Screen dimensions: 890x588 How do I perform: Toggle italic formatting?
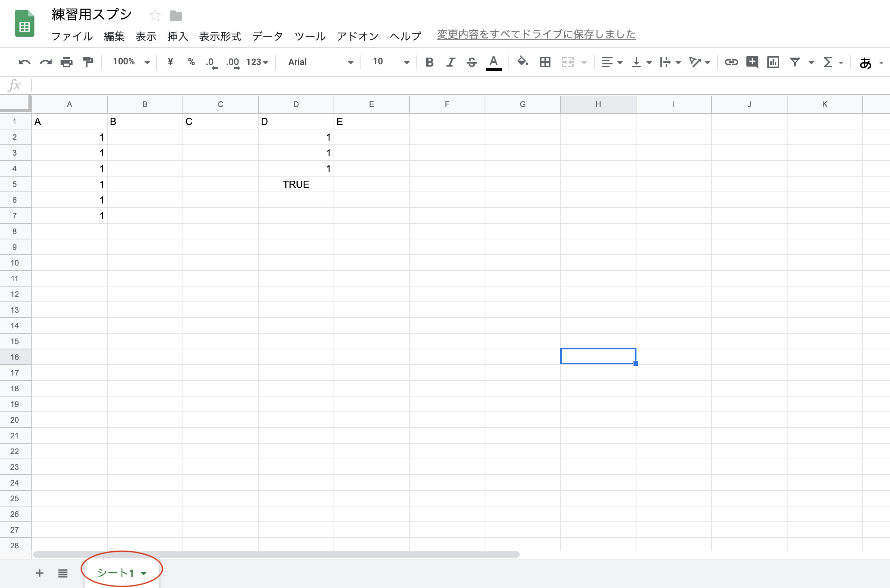pyautogui.click(x=451, y=62)
